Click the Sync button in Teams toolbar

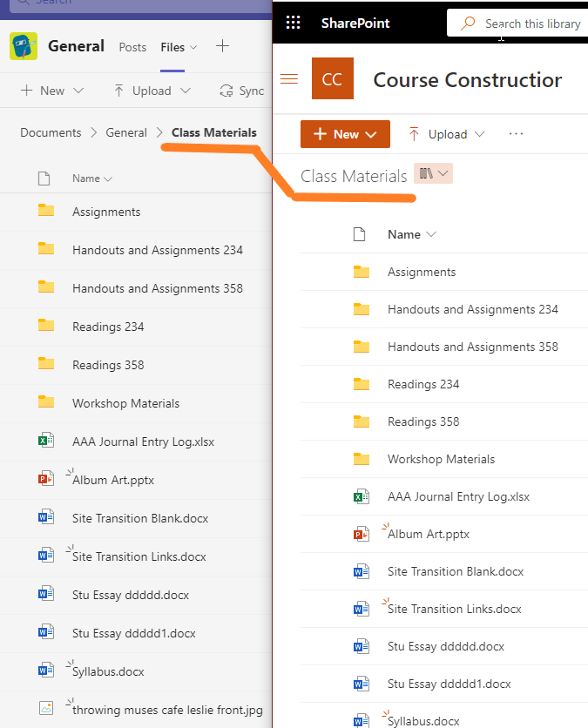[x=242, y=91]
